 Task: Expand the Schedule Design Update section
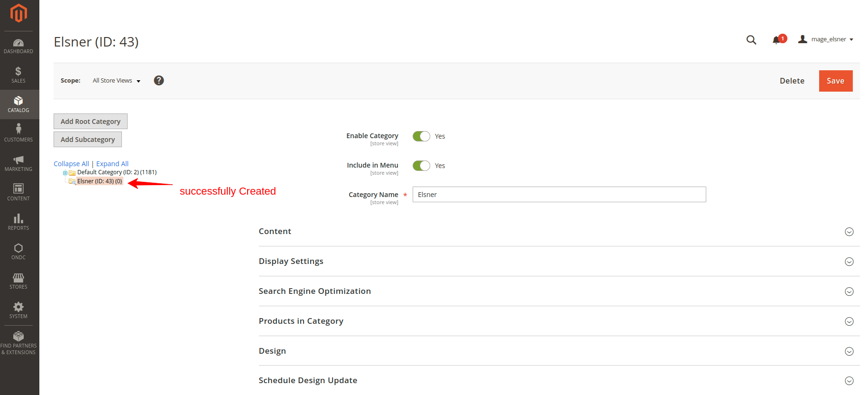point(559,380)
